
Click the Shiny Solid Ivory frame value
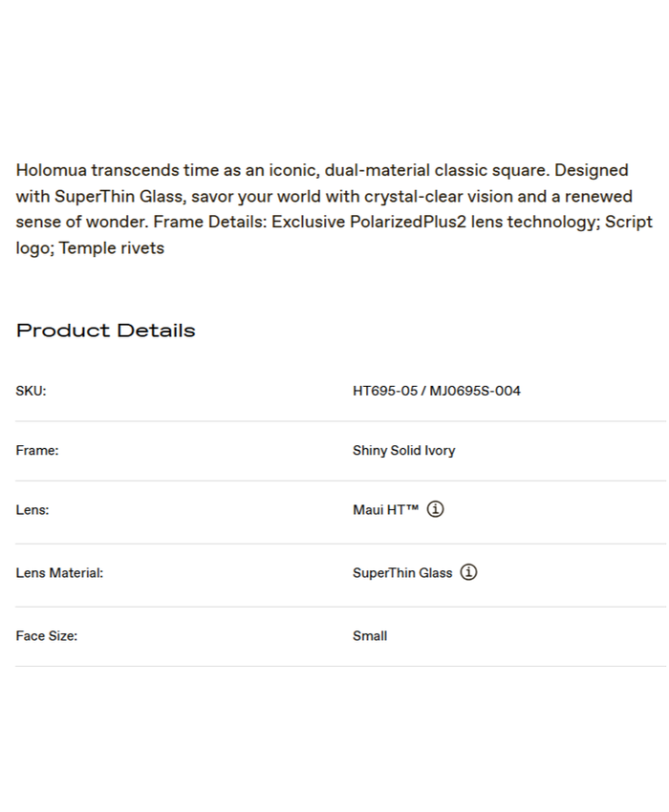pyautogui.click(x=403, y=450)
